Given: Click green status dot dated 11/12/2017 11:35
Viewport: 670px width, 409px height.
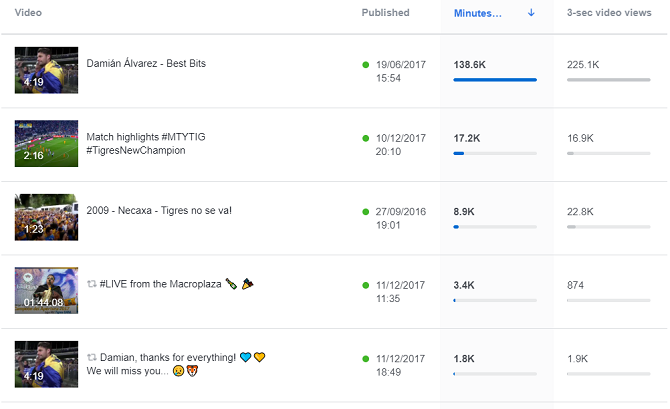Looking at the screenshot, I should pos(366,285).
